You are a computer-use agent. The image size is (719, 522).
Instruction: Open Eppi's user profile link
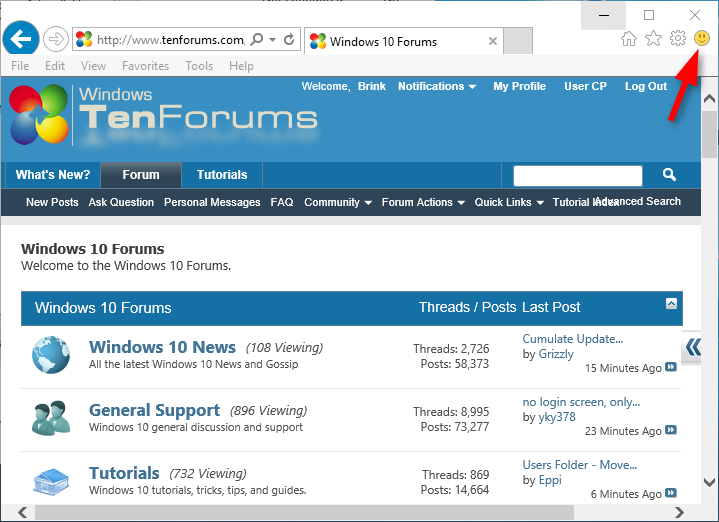550,480
